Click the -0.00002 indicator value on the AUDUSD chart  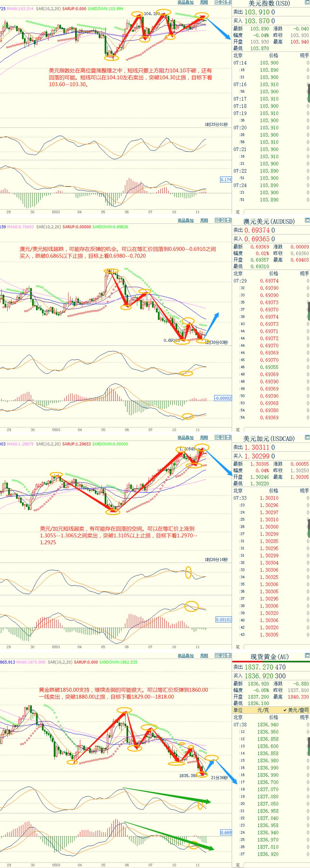tap(223, 398)
